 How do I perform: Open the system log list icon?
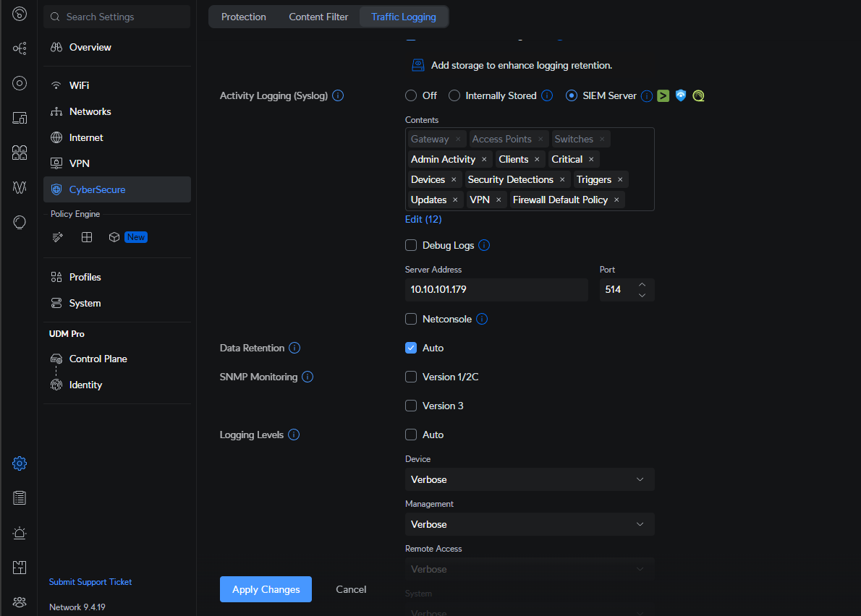coord(20,498)
